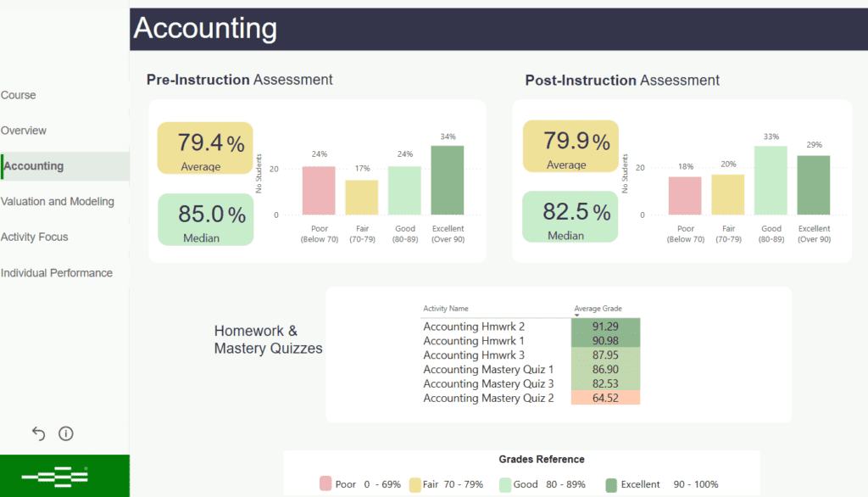Click the Pre-Instruction Poor 24% bar
Screen dimensions: 868x497
pyautogui.click(x=319, y=190)
